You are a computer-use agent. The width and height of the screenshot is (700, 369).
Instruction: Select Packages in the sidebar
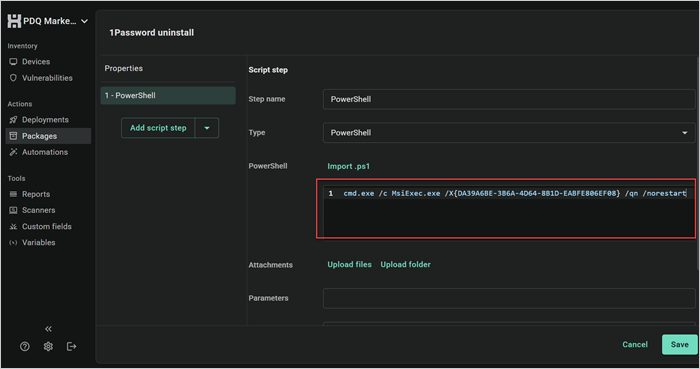48,136
